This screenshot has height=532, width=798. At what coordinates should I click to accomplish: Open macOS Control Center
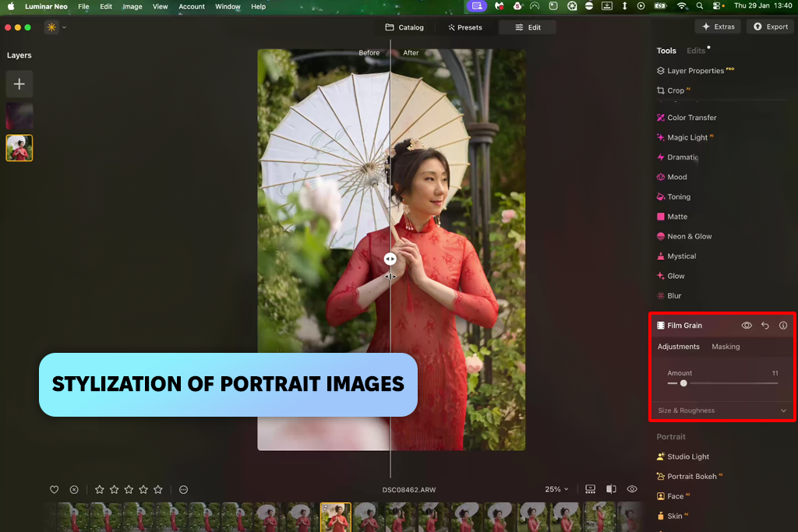tap(718, 6)
